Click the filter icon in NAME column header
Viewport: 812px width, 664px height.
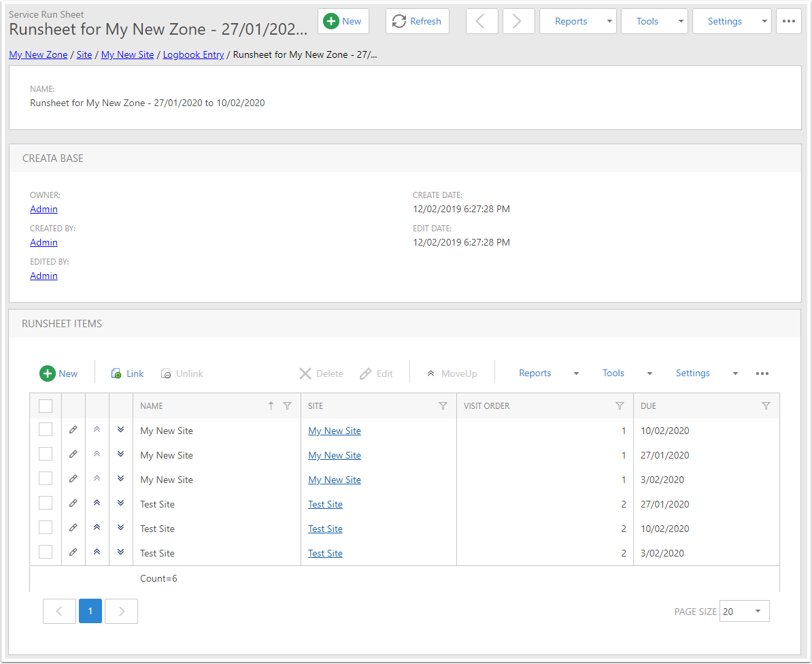287,406
